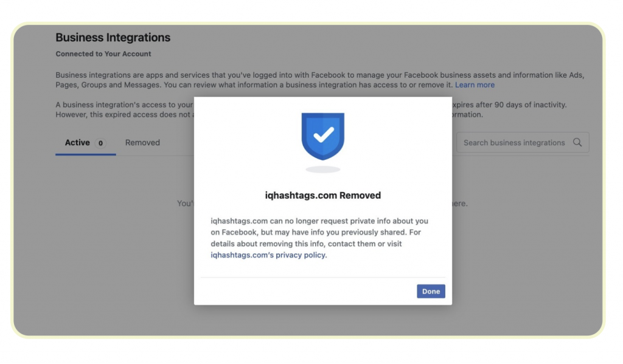Click the Business Integrations page heading
This screenshot has width=623, height=364.
coord(113,38)
